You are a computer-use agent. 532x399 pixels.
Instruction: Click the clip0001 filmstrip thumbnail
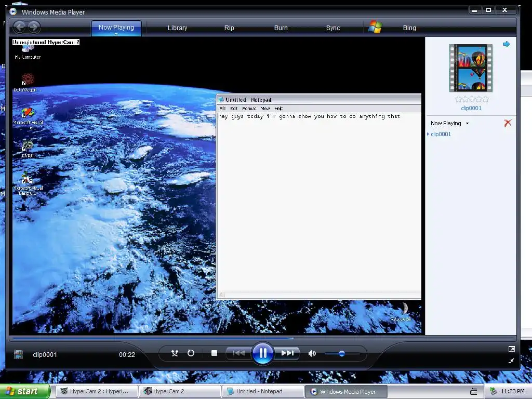coord(471,68)
